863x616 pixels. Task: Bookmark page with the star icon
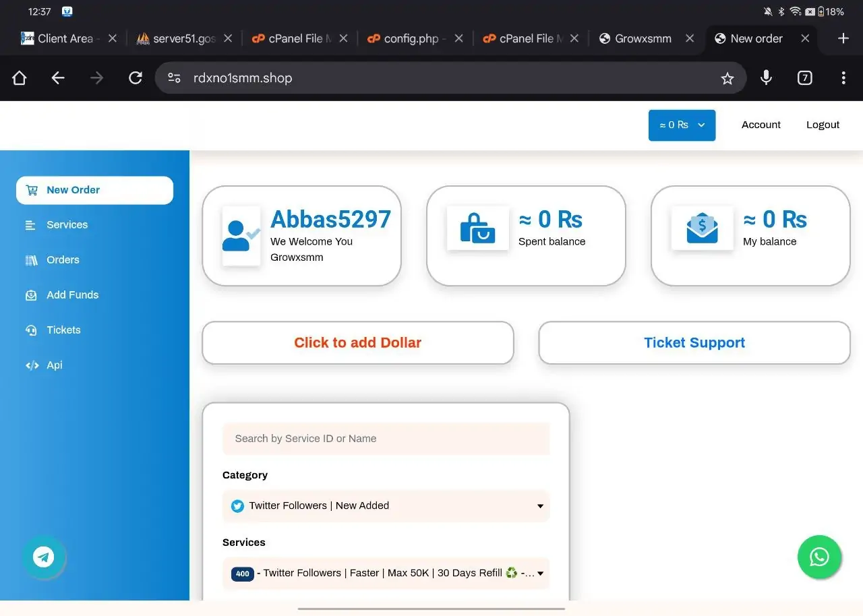[727, 79]
